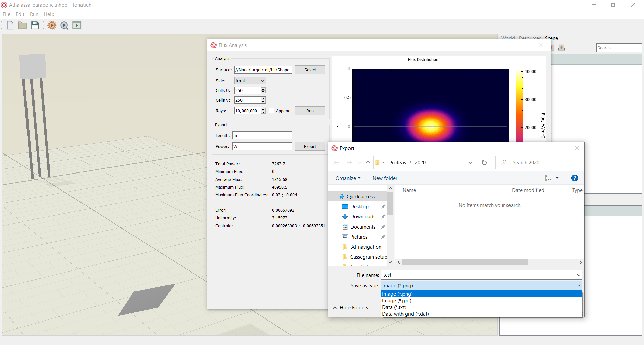Enable the Append checkbox
Image resolution: width=644 pixels, height=345 pixels.
click(x=271, y=111)
